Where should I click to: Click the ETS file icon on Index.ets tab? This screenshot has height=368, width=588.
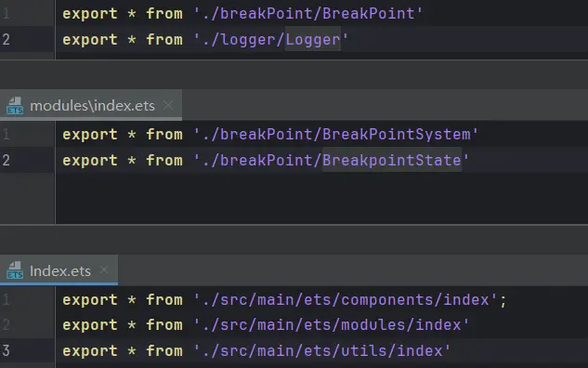point(15,270)
